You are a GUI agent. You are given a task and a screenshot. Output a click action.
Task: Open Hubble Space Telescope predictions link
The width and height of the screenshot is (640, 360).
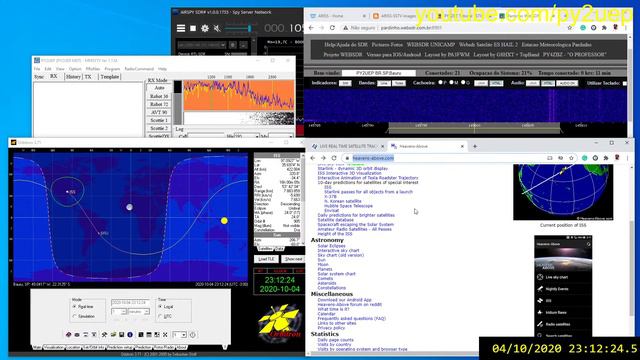[348, 206]
